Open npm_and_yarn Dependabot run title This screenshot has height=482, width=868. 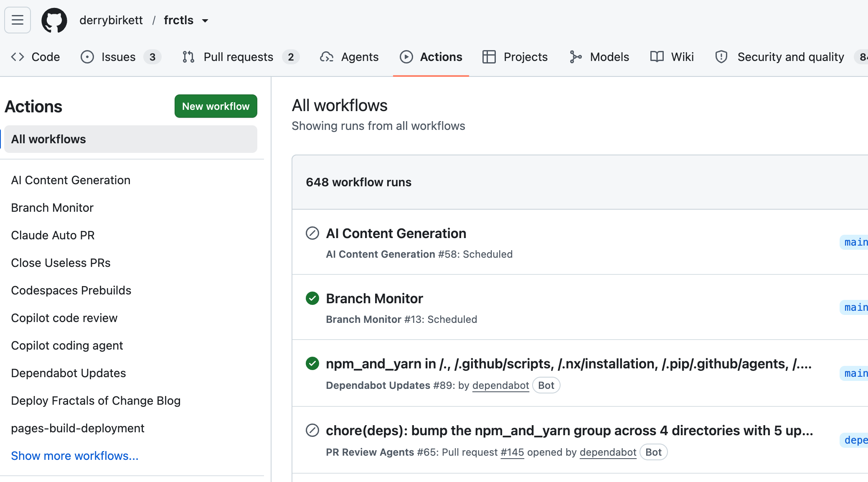pyautogui.click(x=569, y=363)
